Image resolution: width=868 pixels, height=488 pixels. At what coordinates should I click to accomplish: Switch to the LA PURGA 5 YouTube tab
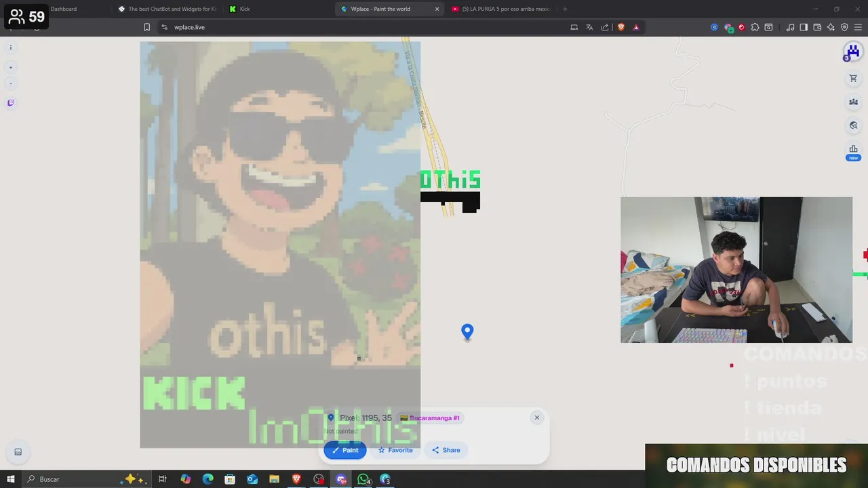500,9
